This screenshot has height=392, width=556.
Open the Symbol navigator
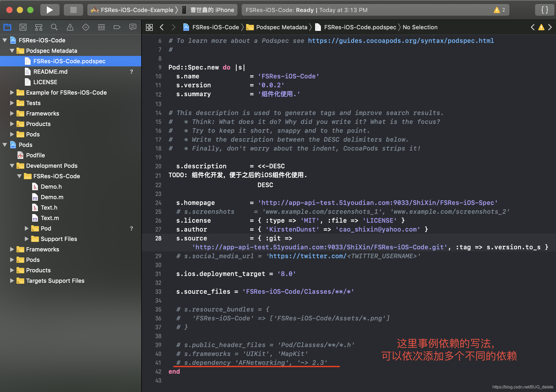click(x=39, y=27)
